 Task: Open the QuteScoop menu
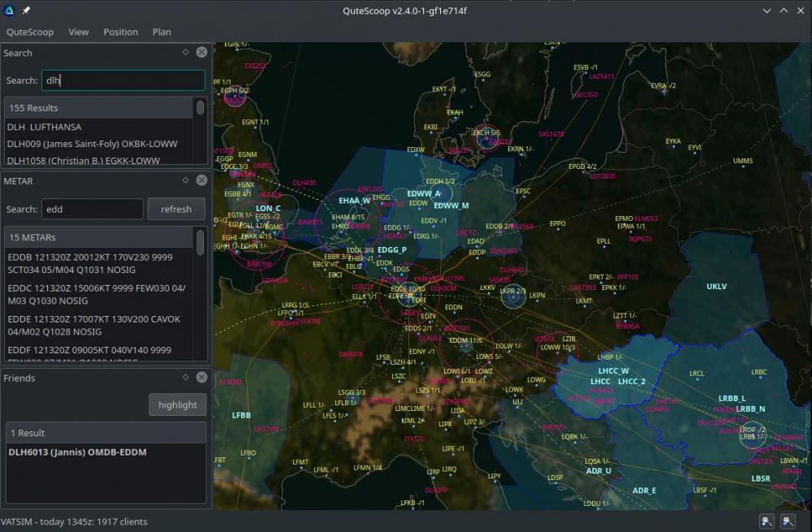coord(30,32)
